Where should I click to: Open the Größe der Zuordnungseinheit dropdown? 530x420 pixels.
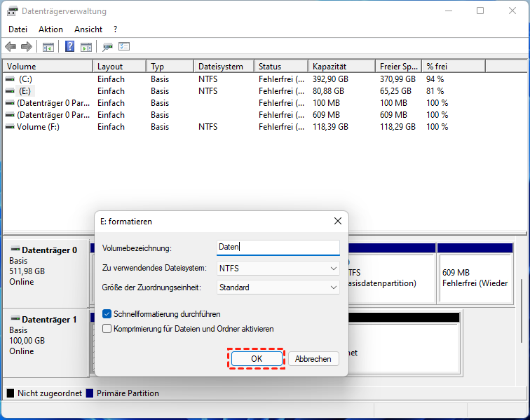click(278, 287)
